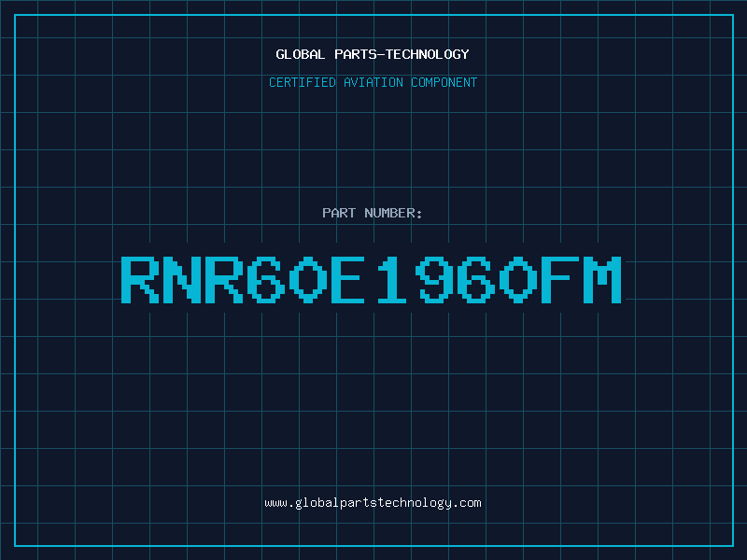Image resolution: width=747 pixels, height=560 pixels.
Task: Select the word AVIATION in the subtitle
Action: [373, 82]
